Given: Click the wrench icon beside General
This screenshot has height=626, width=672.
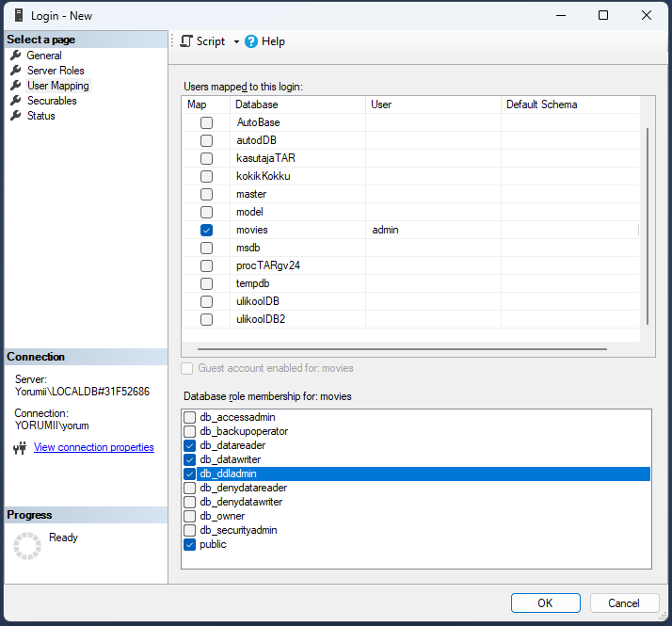Looking at the screenshot, I should pyautogui.click(x=16, y=56).
